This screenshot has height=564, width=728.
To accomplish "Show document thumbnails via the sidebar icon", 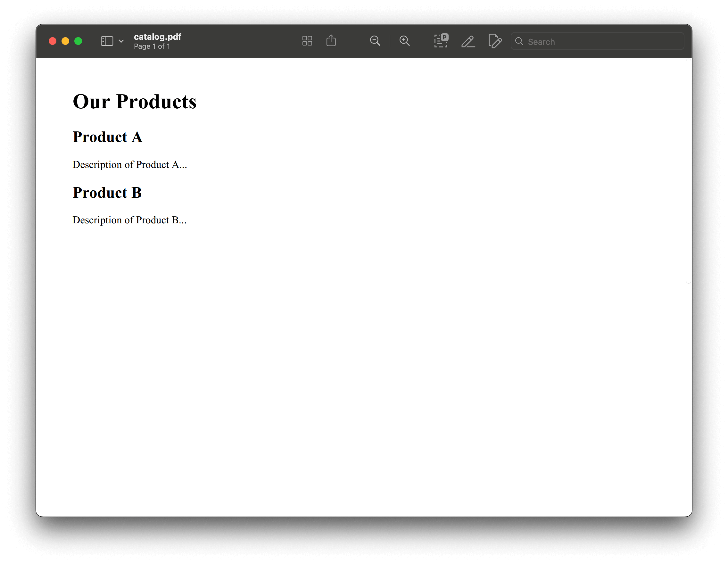I will pyautogui.click(x=106, y=41).
